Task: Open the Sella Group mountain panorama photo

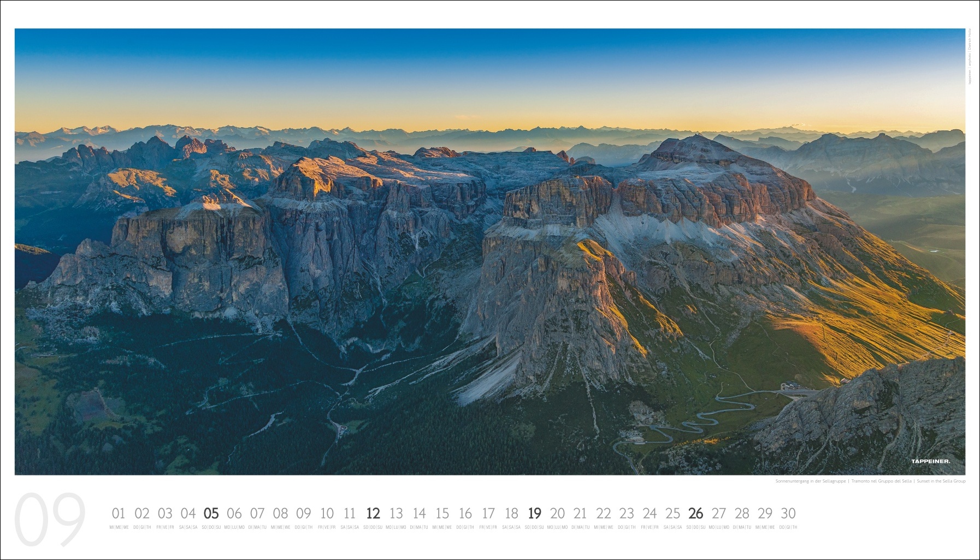Action: 489,251
